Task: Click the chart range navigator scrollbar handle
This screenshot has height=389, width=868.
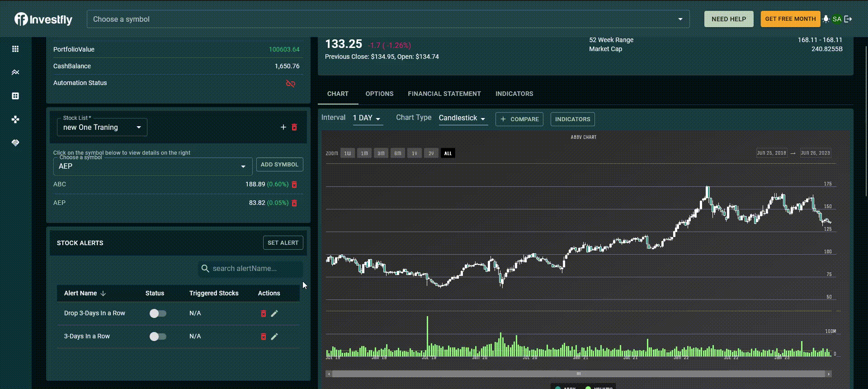Action: [x=579, y=374]
